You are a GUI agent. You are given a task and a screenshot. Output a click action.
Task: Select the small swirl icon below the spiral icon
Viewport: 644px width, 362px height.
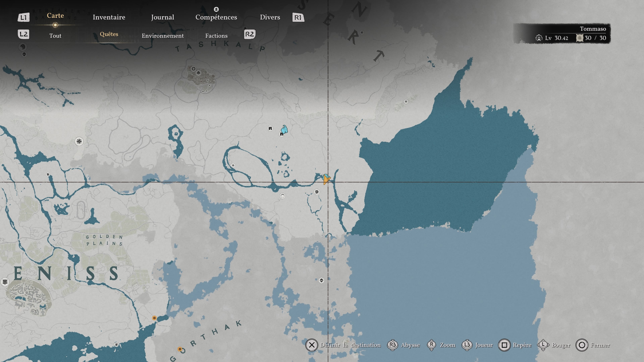click(24, 54)
